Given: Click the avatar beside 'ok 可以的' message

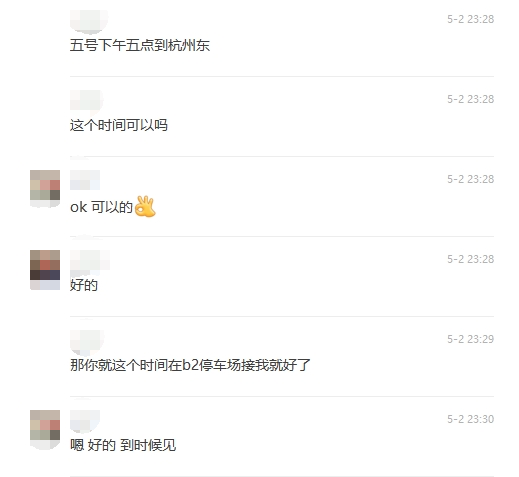Looking at the screenshot, I should pyautogui.click(x=45, y=189).
